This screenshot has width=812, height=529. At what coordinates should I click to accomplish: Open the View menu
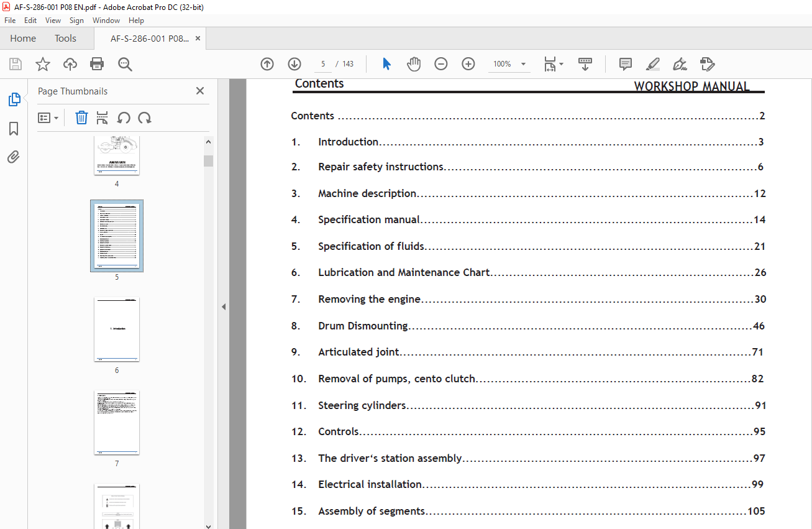(53, 21)
